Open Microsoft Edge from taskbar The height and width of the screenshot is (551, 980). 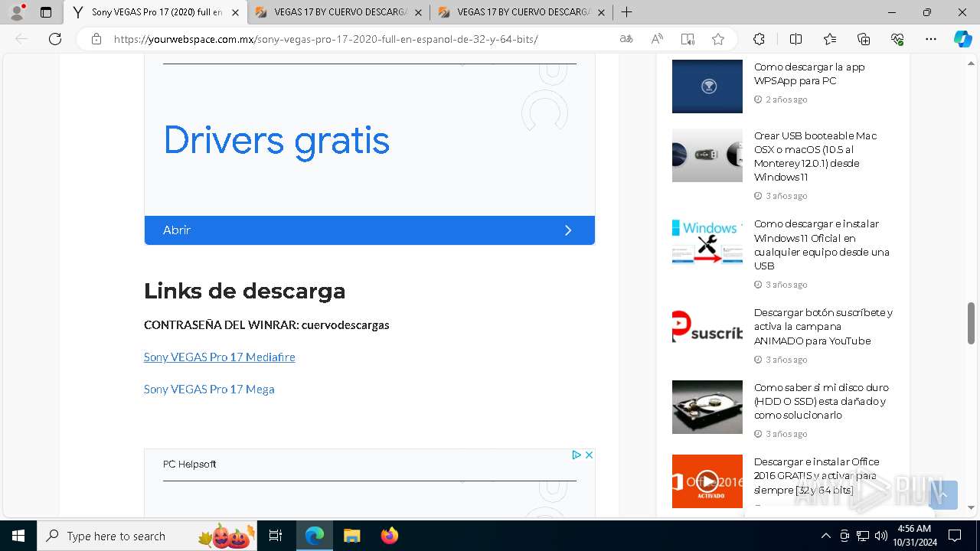point(315,536)
